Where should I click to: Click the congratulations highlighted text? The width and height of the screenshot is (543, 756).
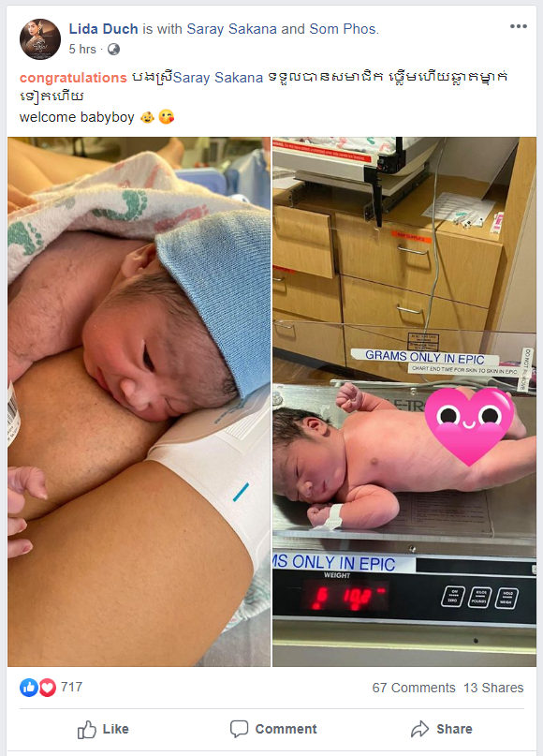[x=73, y=78]
